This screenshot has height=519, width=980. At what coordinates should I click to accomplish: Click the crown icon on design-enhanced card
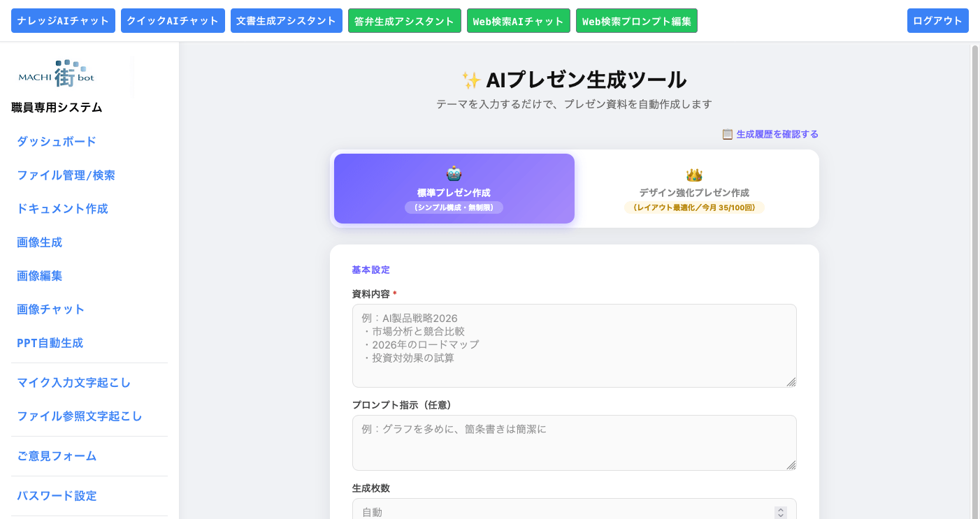point(694,175)
